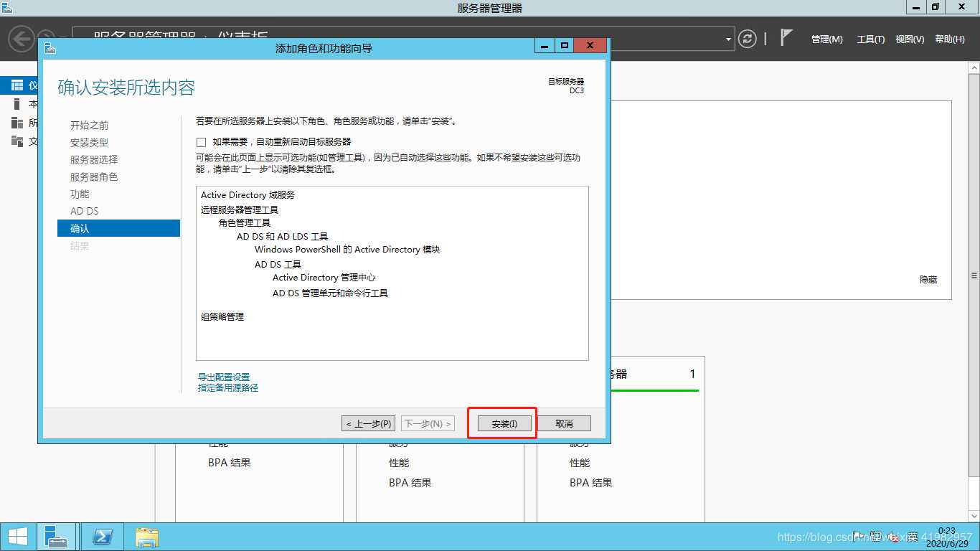Click the Windows Start button

(x=18, y=537)
